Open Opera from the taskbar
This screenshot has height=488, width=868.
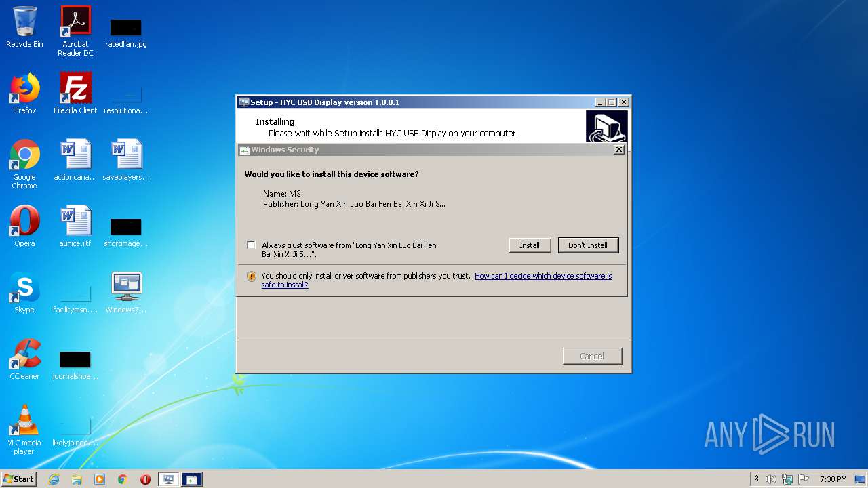click(x=145, y=479)
